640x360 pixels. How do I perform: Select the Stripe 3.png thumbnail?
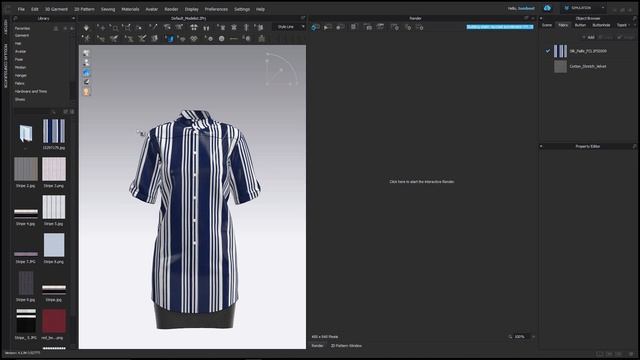click(x=54, y=169)
